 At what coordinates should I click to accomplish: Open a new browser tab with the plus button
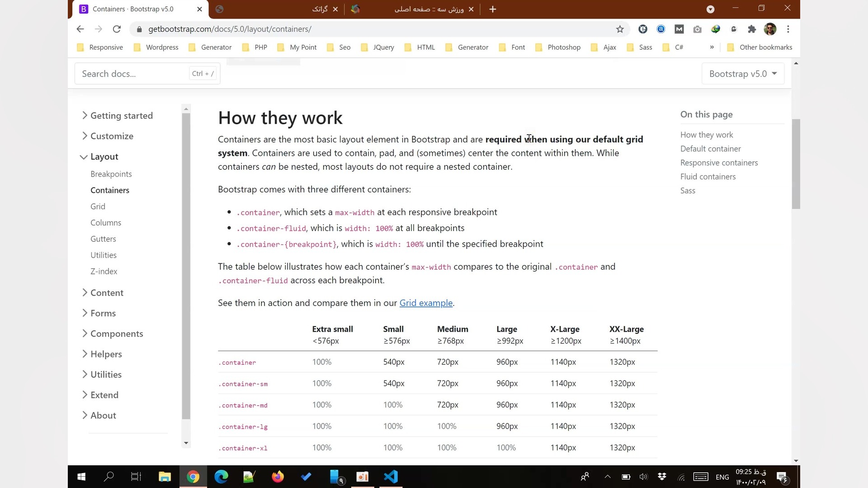click(493, 9)
